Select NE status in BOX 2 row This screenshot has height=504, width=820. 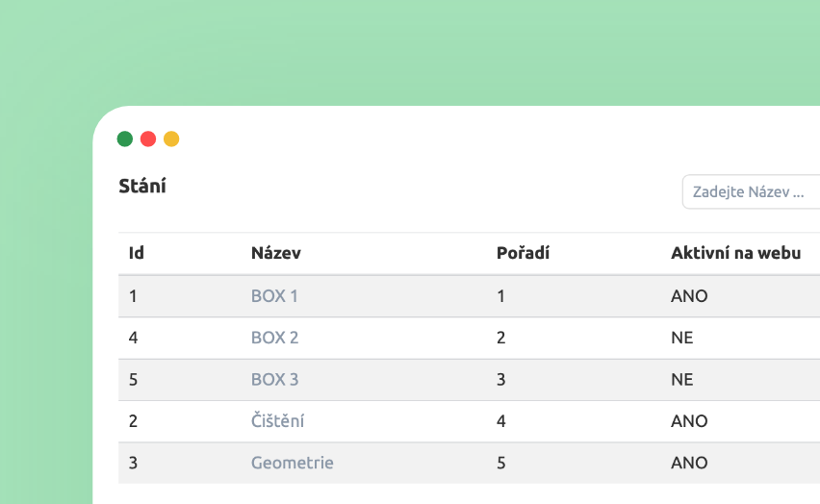pos(681,338)
